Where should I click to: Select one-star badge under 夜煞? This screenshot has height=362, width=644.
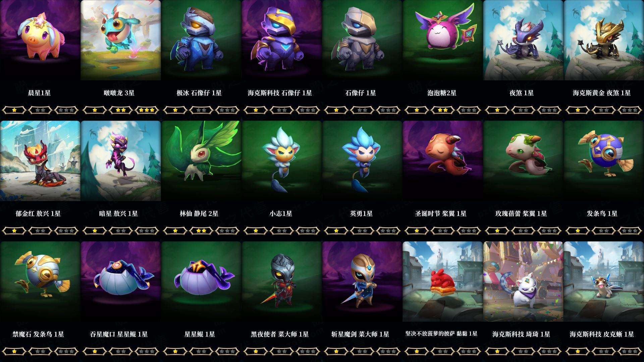click(497, 110)
